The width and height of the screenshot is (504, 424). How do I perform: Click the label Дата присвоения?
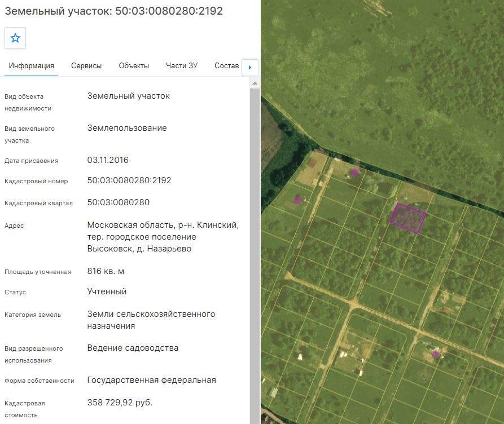point(31,161)
